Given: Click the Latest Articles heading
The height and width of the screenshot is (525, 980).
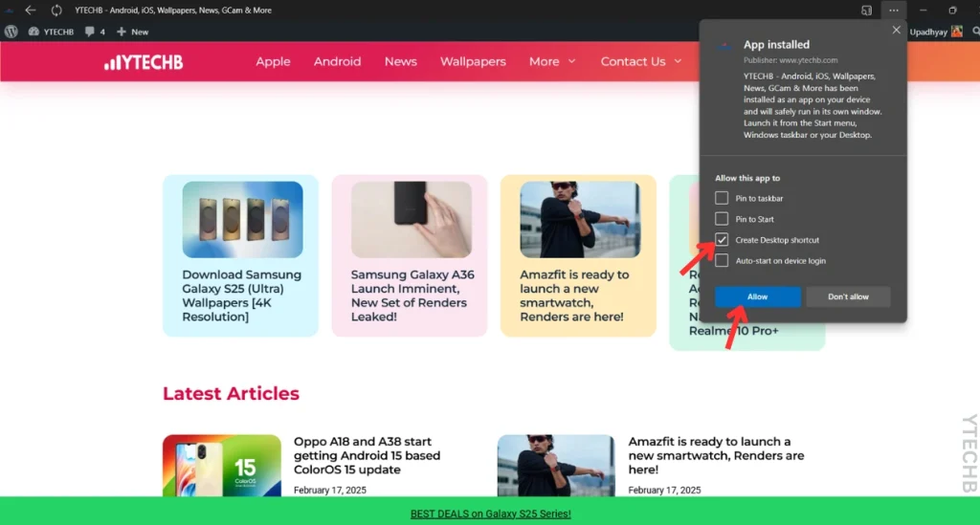Looking at the screenshot, I should pyautogui.click(x=231, y=393).
